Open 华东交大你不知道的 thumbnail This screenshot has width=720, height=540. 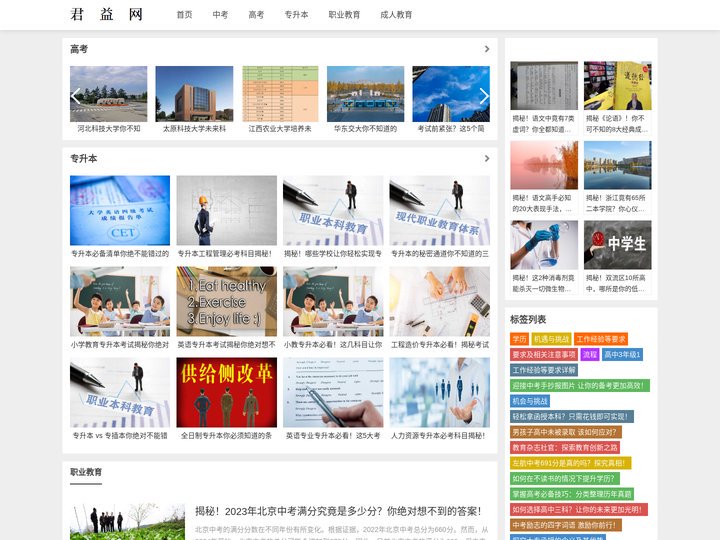366,94
